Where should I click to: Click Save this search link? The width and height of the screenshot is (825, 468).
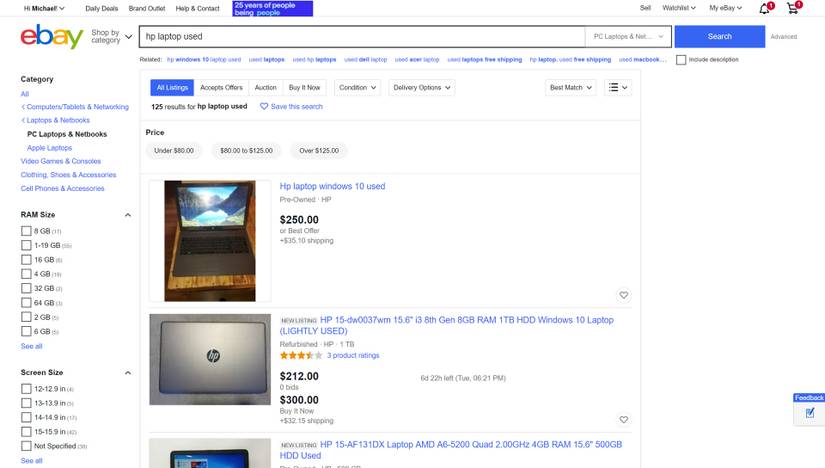point(296,106)
